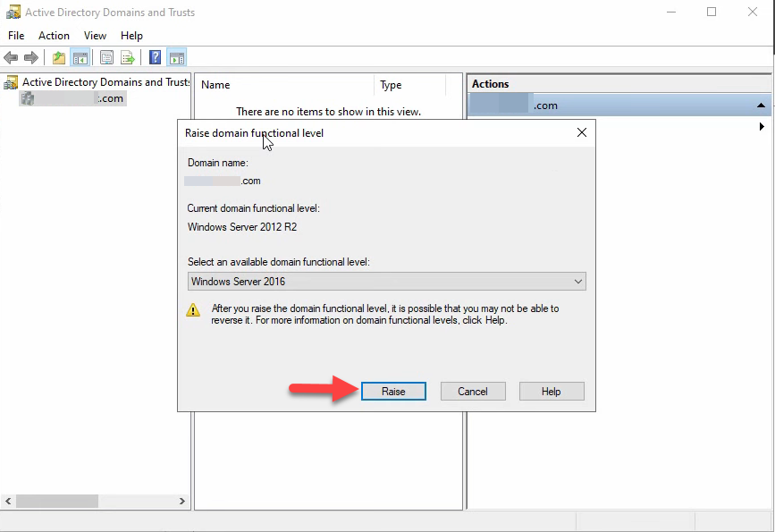Screen dimensions: 775x532
Task: Maximize the Active Directory Domains and Trusts window
Action: (712, 12)
